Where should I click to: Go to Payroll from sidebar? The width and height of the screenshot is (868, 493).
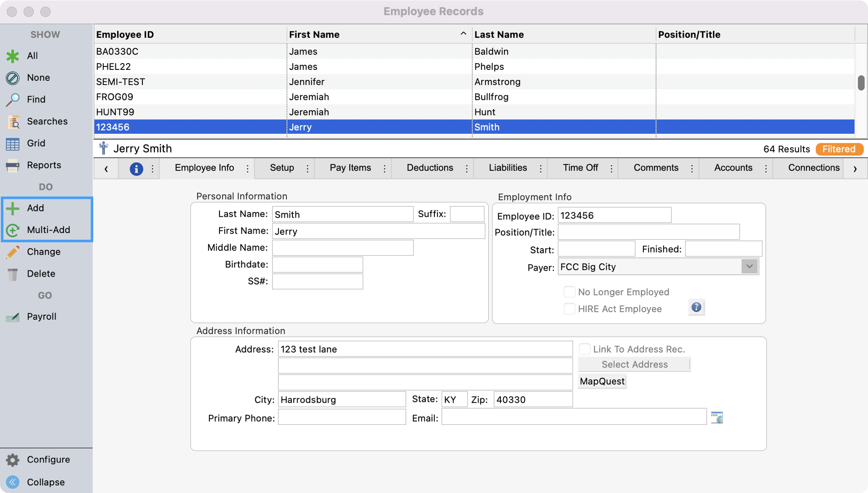tap(41, 317)
